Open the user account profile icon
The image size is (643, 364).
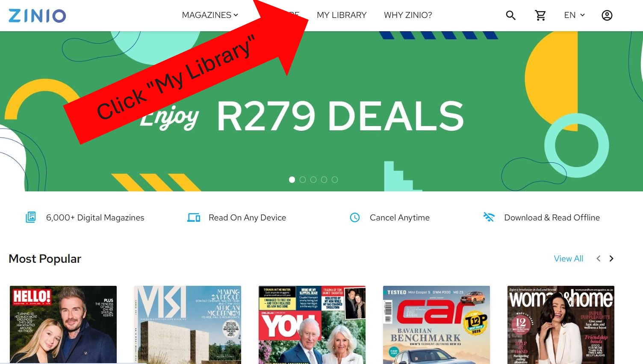(x=607, y=15)
